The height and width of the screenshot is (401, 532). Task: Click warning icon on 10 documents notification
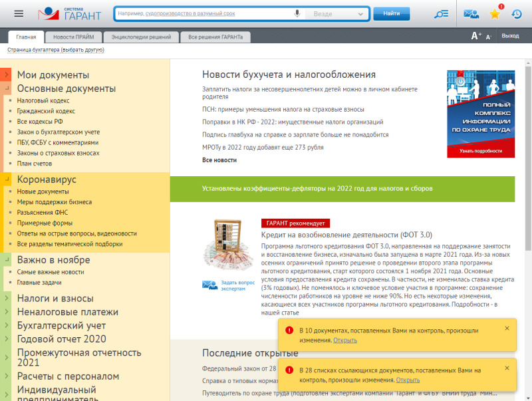tap(289, 330)
